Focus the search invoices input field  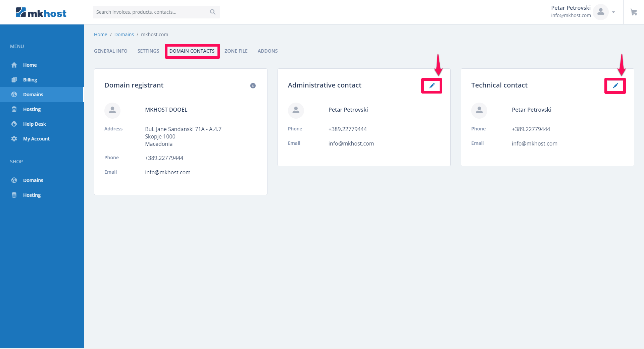click(x=151, y=12)
